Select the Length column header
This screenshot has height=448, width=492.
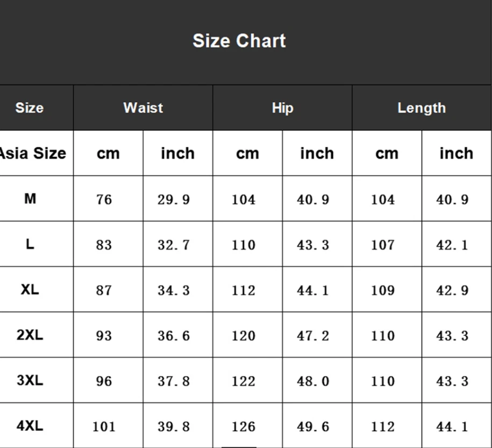(422, 108)
